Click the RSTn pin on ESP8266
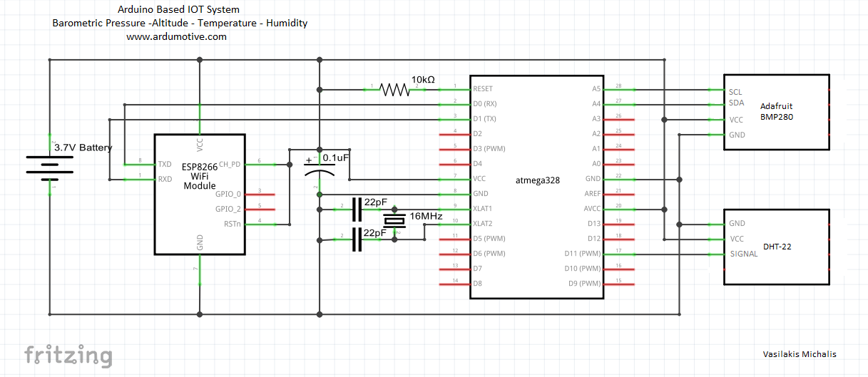 233,224
